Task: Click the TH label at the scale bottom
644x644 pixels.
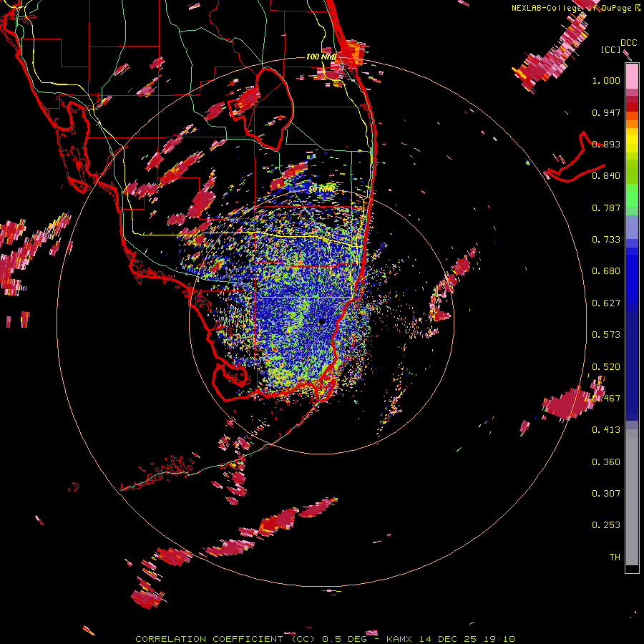Action: [615, 557]
